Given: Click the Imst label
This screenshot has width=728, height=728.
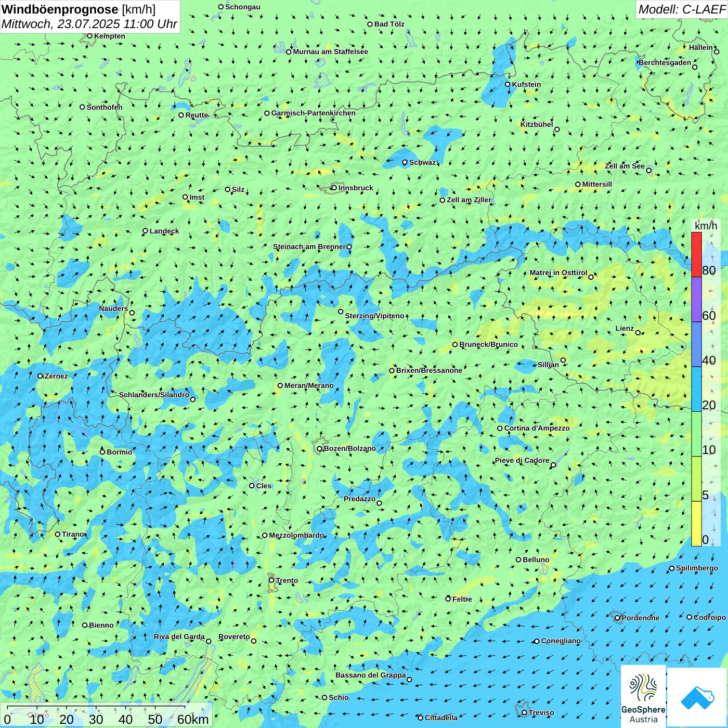Looking at the screenshot, I should (x=197, y=197).
